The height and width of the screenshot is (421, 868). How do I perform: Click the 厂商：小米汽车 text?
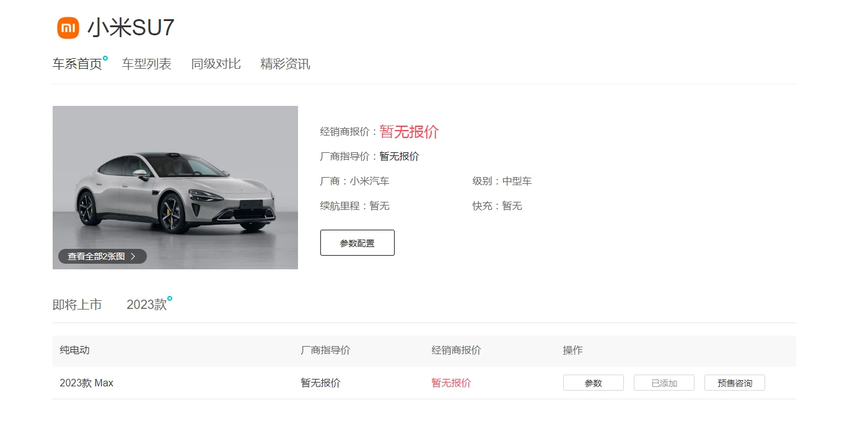(355, 181)
